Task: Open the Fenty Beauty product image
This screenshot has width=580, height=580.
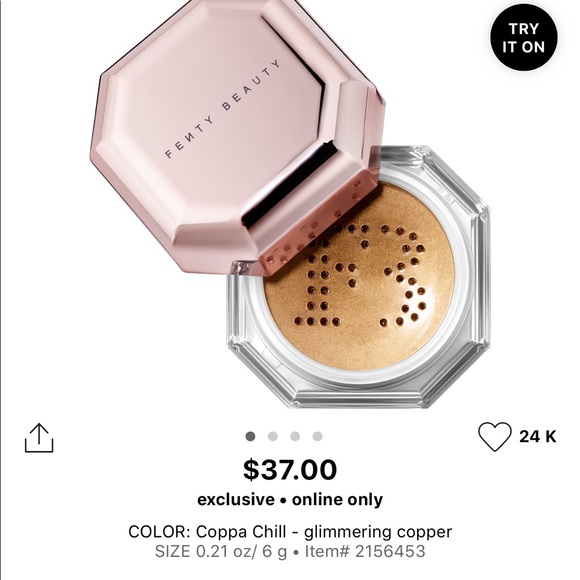Action: pos(290,204)
